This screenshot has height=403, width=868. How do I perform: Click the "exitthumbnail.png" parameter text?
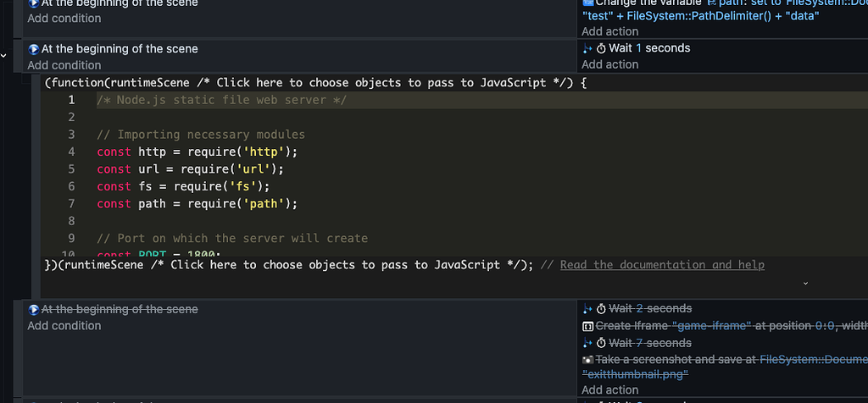635,374
